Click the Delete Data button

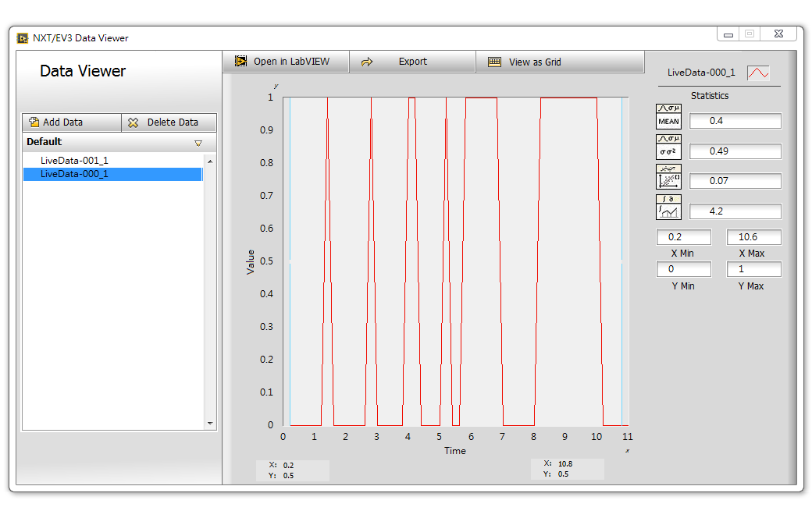[168, 122]
